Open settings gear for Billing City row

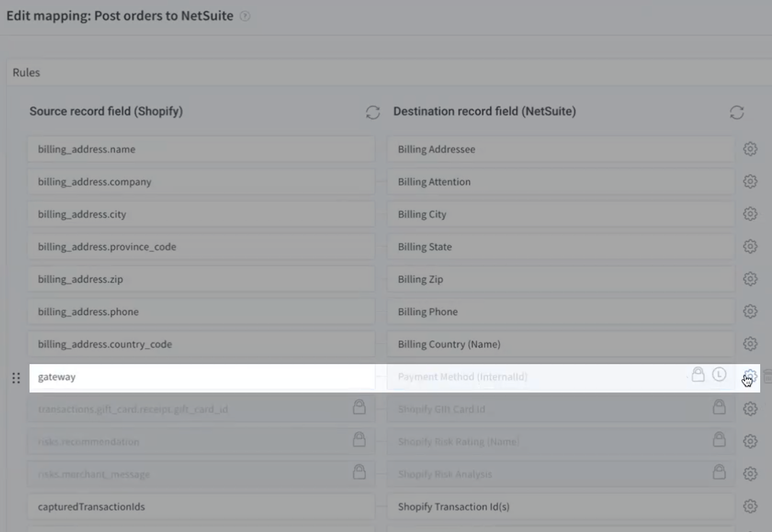750,214
